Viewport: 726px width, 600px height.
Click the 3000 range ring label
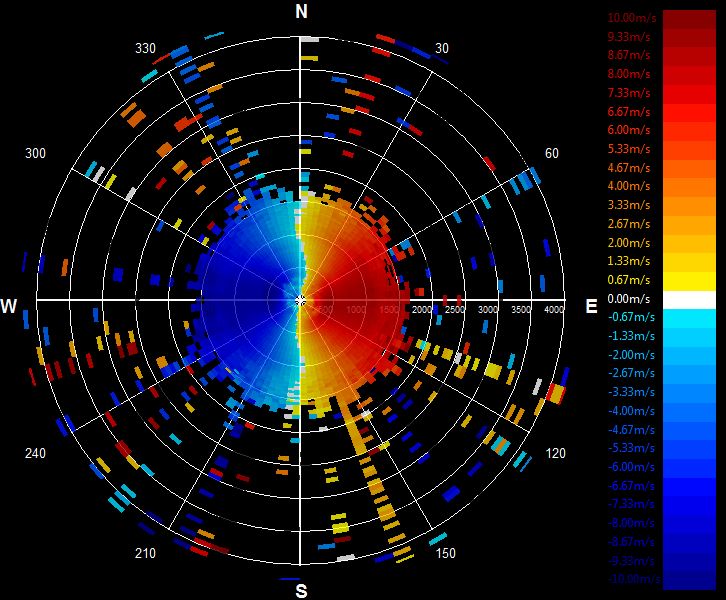488,309
